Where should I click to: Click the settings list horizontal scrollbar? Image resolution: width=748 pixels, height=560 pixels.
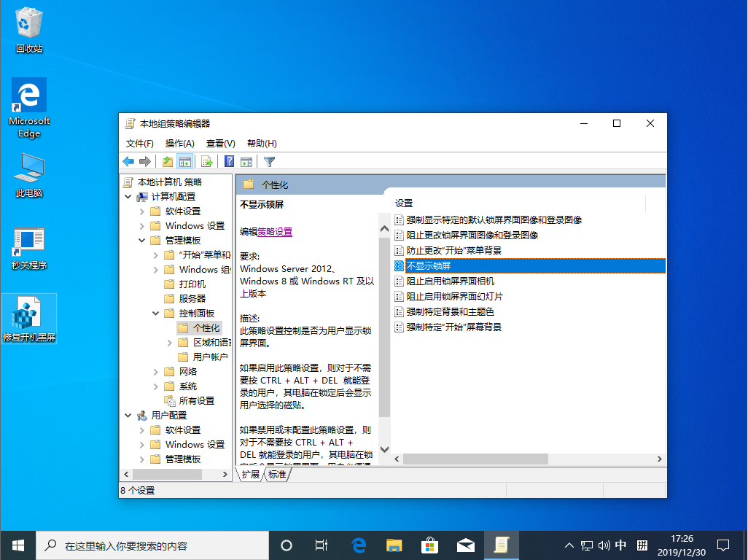point(474,459)
